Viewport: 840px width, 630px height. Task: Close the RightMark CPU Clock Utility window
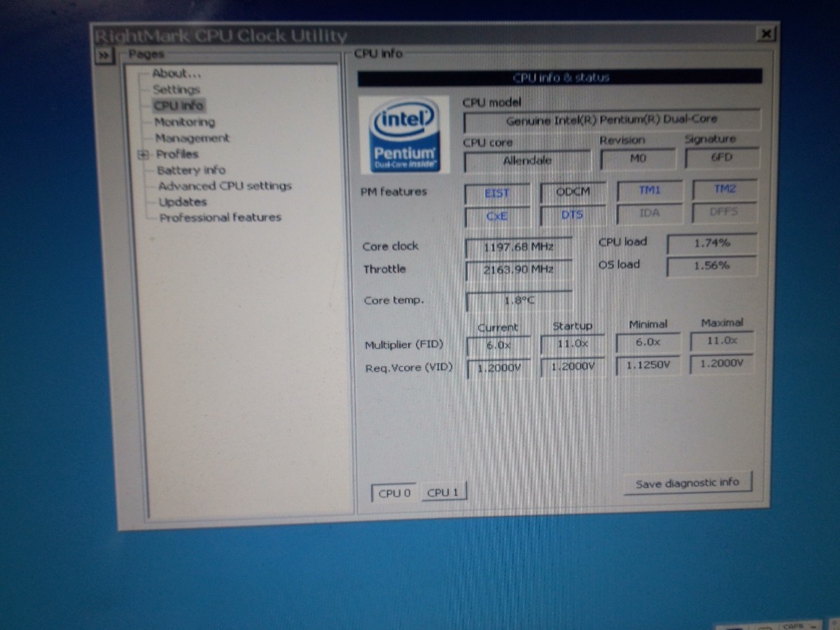point(766,34)
